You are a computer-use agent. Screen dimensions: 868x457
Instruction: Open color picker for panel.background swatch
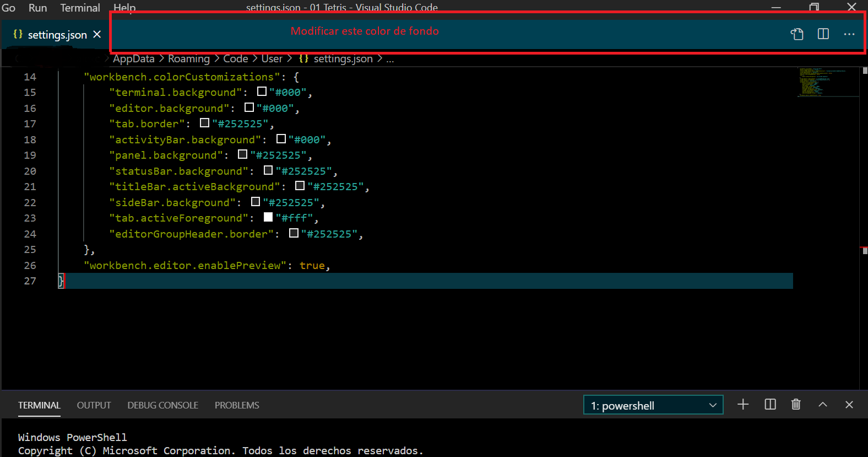pyautogui.click(x=243, y=154)
